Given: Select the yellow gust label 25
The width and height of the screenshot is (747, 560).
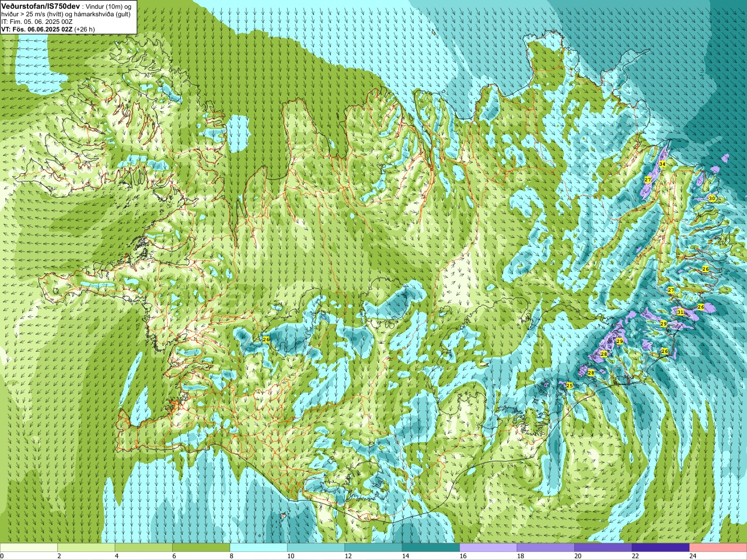Looking at the screenshot, I should coord(570,386).
